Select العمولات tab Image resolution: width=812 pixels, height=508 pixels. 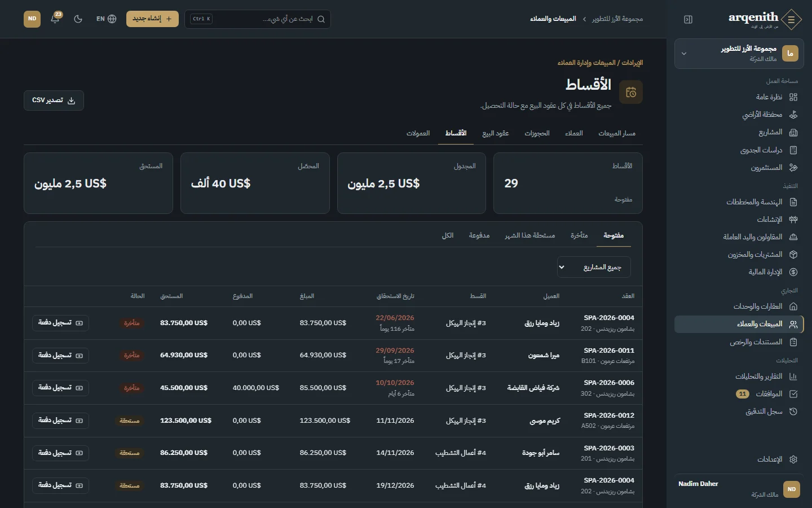point(418,133)
